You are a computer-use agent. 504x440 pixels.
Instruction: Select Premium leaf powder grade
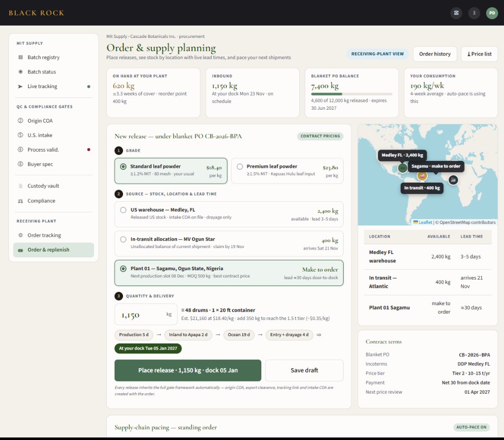pyautogui.click(x=287, y=171)
